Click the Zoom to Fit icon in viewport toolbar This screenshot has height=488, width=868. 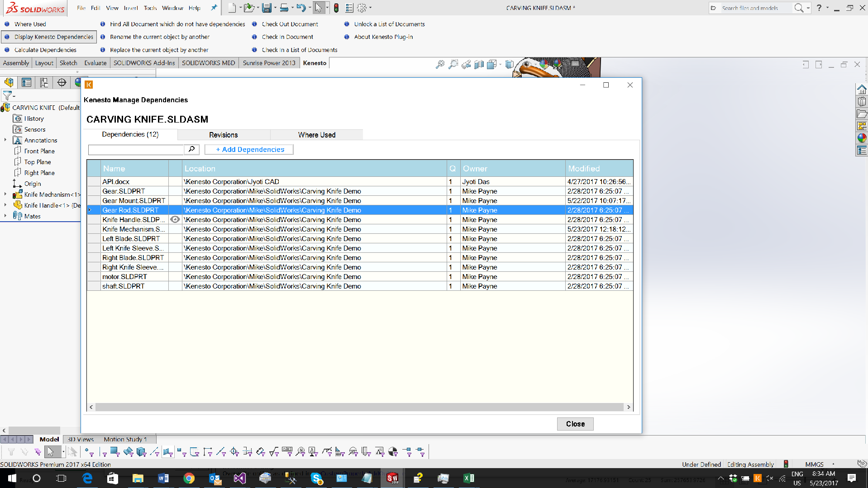439,65
